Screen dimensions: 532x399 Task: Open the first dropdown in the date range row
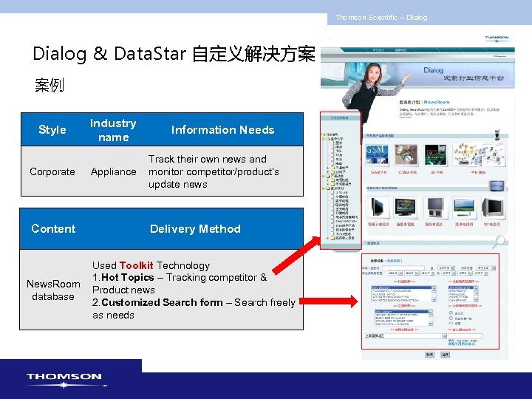395,273
